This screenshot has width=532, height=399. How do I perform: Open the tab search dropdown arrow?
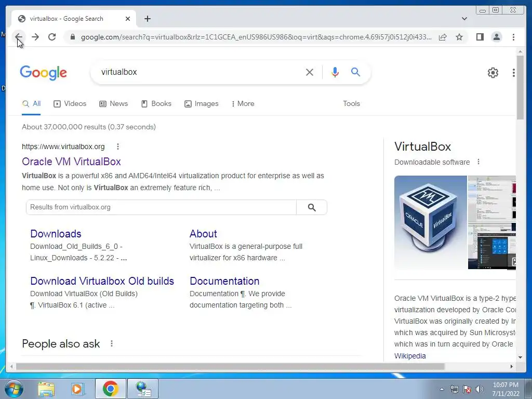464,19
